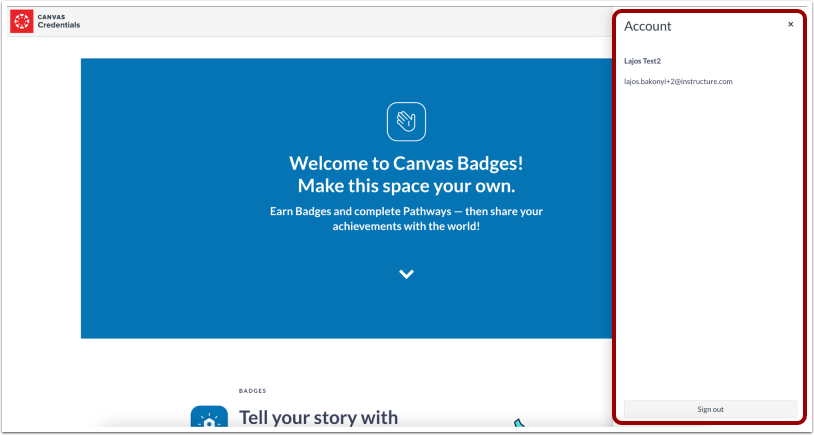Click the badge icon beside Tell your story
This screenshot has height=435, width=814.
[208, 418]
